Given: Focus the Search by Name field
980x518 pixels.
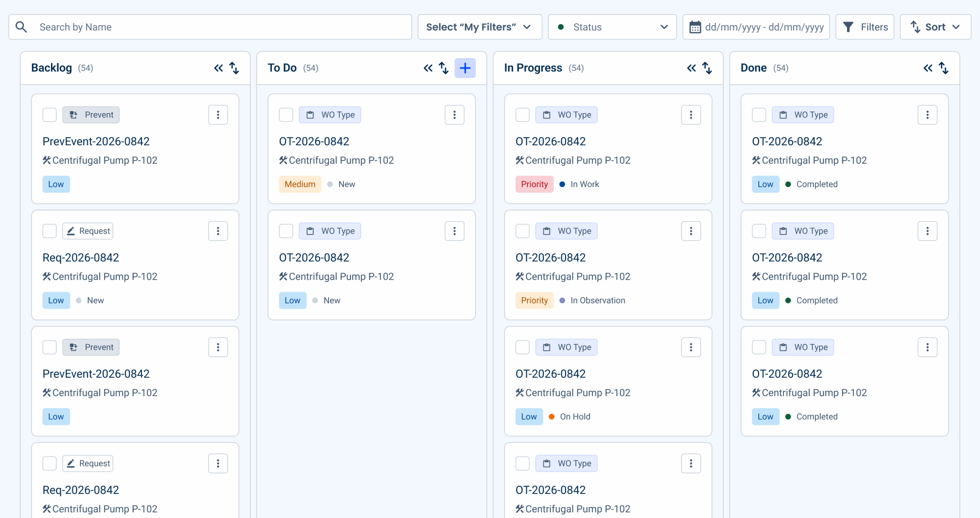Looking at the screenshot, I should point(210,27).
